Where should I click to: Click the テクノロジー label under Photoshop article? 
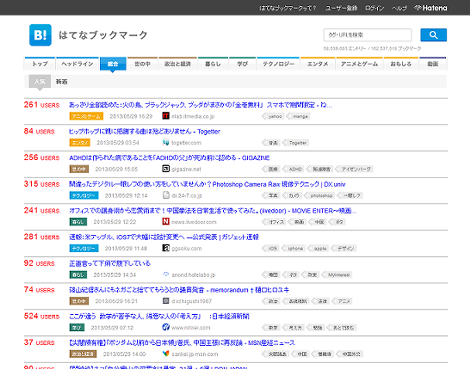coord(84,195)
